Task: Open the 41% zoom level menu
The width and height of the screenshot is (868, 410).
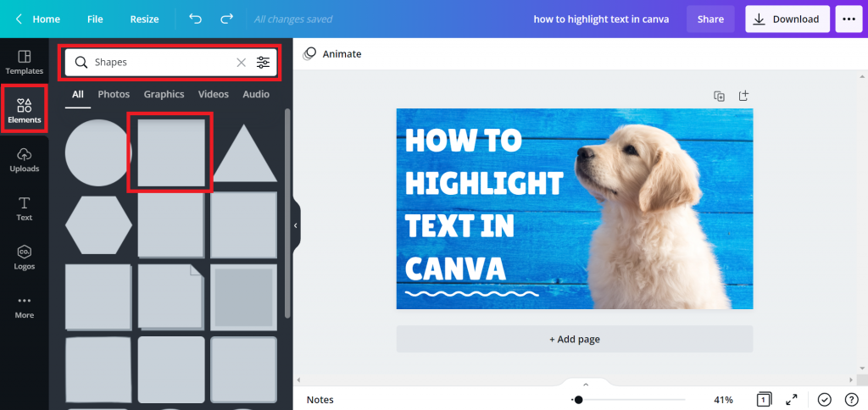Action: [724, 400]
